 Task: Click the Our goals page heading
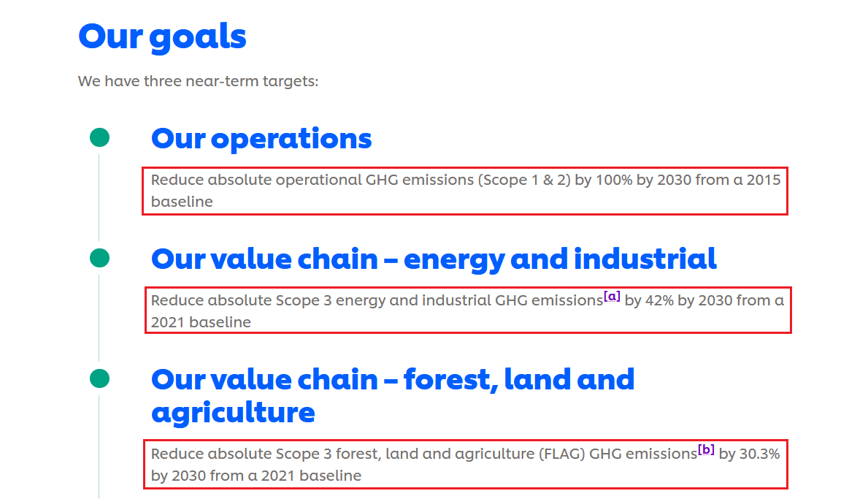pyautogui.click(x=162, y=36)
